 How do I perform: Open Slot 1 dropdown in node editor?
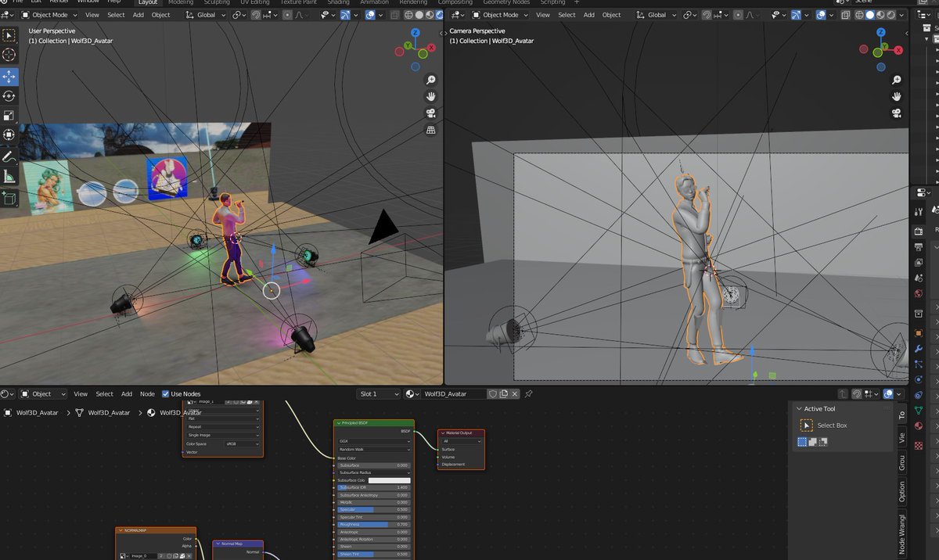[378, 393]
